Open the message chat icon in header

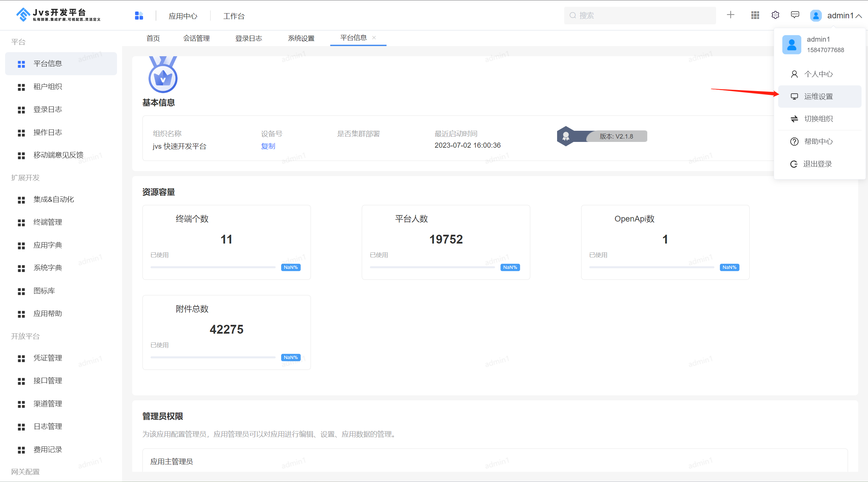pos(795,15)
